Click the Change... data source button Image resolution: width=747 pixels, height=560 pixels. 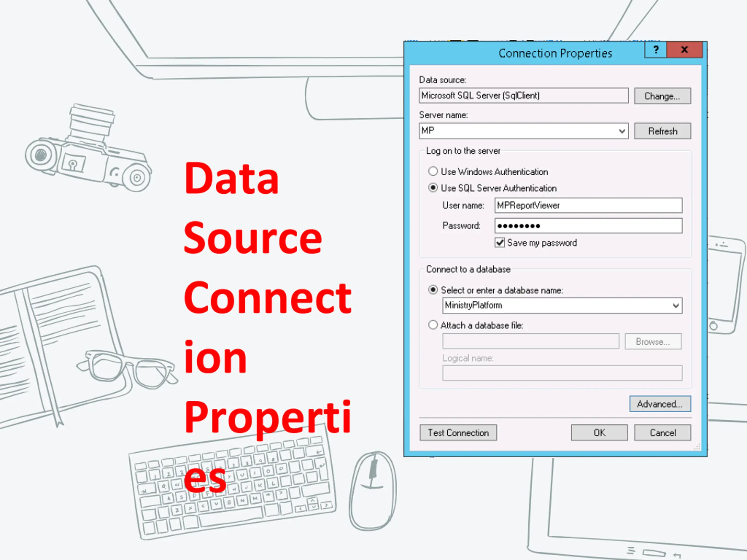point(662,96)
